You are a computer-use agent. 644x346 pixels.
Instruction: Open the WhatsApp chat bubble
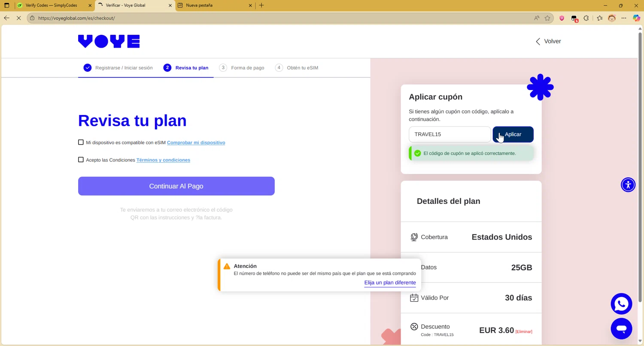[621, 304]
